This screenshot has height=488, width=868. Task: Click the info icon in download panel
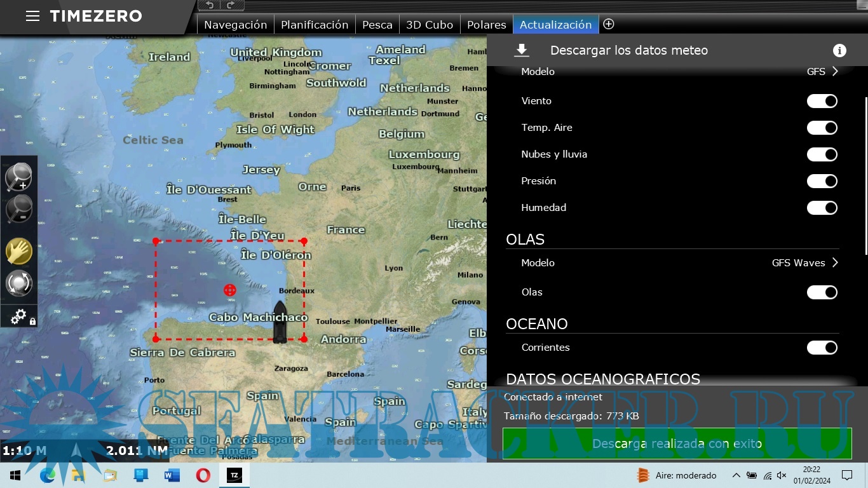pyautogui.click(x=839, y=51)
